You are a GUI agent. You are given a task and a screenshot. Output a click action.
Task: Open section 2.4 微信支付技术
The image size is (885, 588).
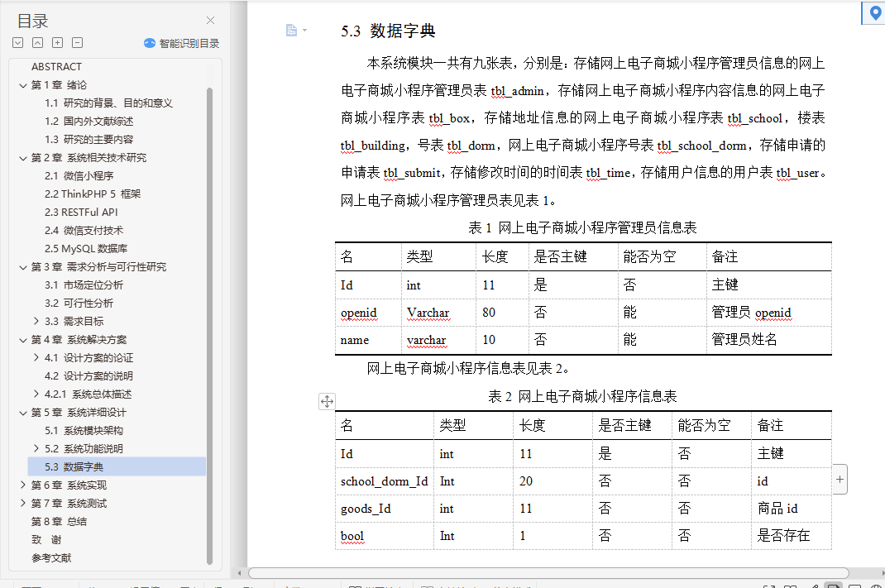click(84, 230)
